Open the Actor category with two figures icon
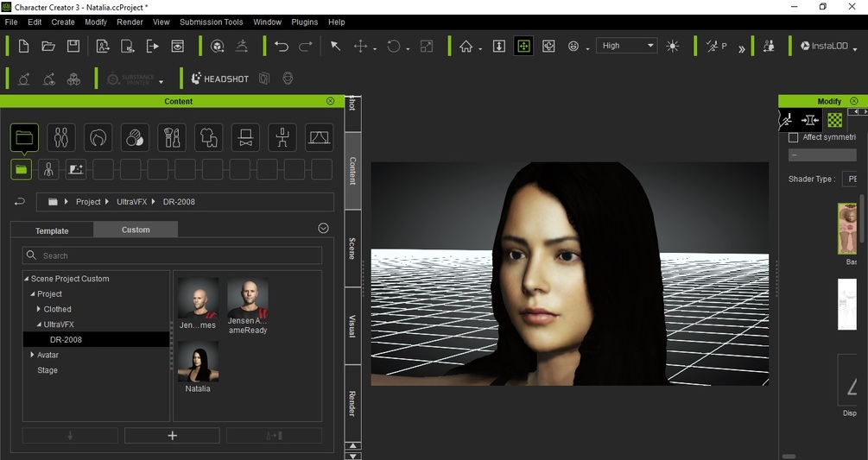Viewport: 868px width, 460px height. [x=61, y=137]
